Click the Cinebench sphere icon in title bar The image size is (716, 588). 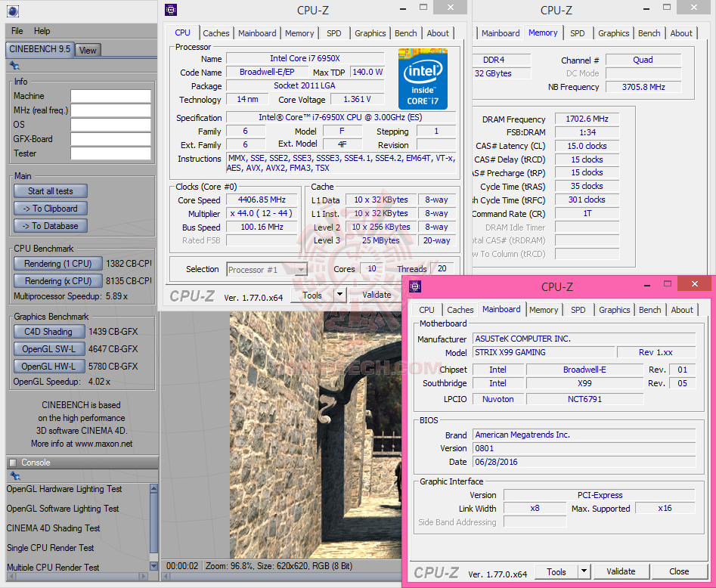12,11
